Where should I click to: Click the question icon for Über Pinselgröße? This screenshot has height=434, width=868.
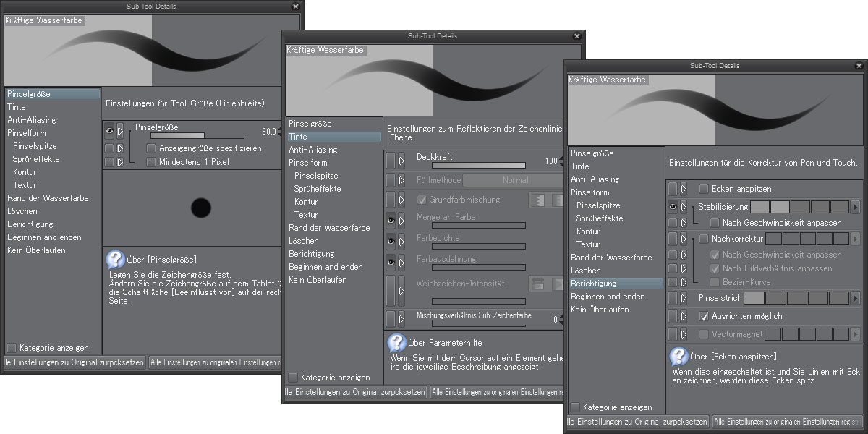coord(114,260)
